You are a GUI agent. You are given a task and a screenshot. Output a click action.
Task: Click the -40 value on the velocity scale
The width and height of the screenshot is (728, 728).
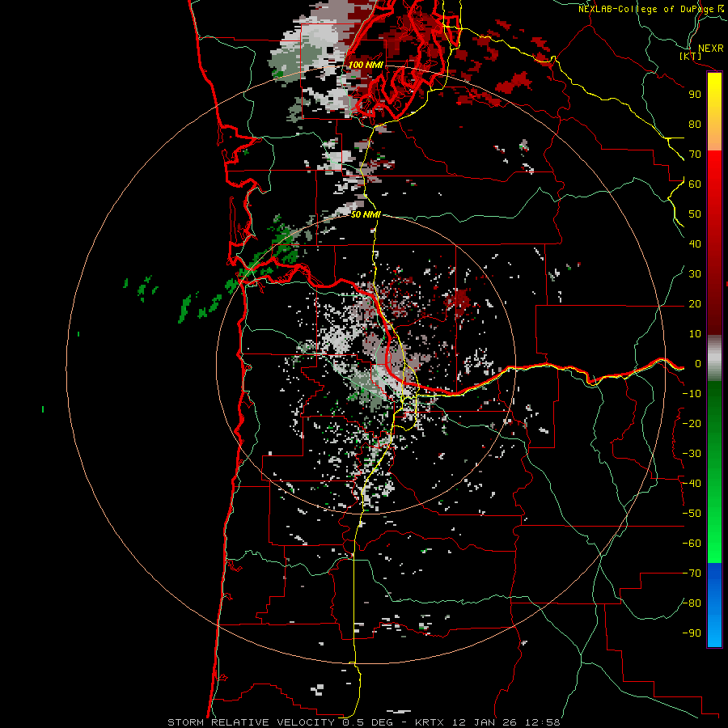(x=692, y=484)
